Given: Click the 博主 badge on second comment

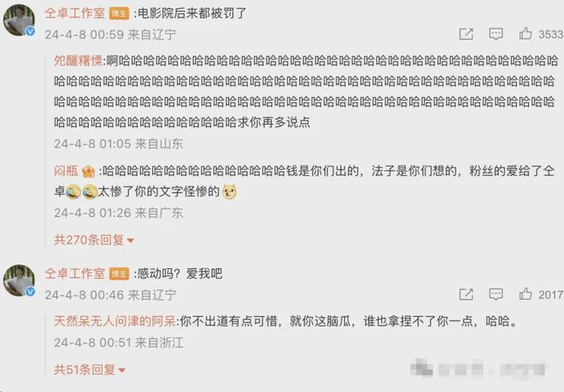Looking at the screenshot, I should [119, 274].
